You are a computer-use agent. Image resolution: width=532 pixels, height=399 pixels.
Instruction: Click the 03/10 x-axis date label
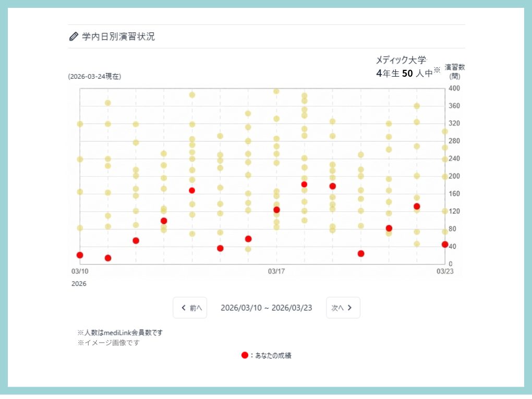point(80,271)
